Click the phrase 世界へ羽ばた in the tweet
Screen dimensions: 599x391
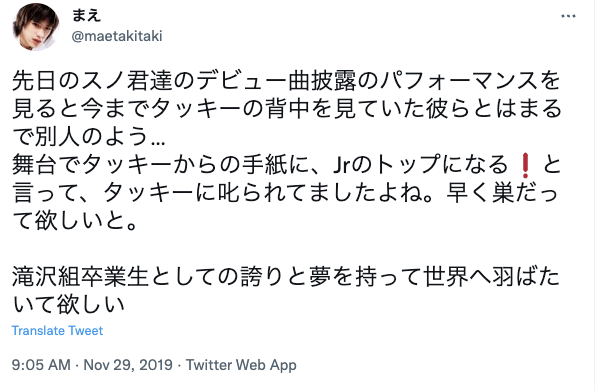[x=492, y=277]
